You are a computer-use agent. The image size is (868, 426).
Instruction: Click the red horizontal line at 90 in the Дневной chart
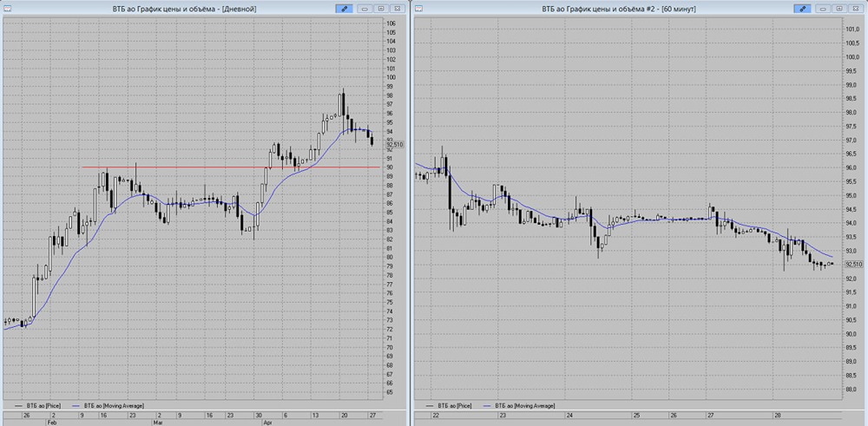click(230, 167)
